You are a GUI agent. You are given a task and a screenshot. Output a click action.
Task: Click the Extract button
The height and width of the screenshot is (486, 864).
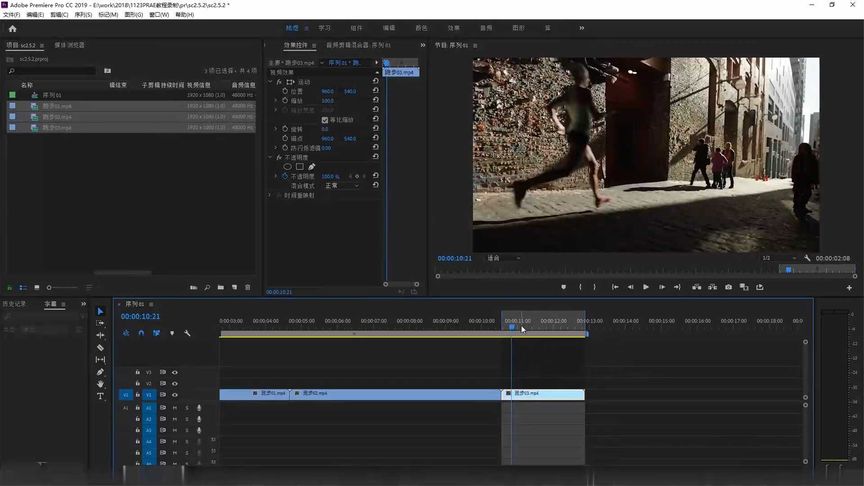pos(712,287)
